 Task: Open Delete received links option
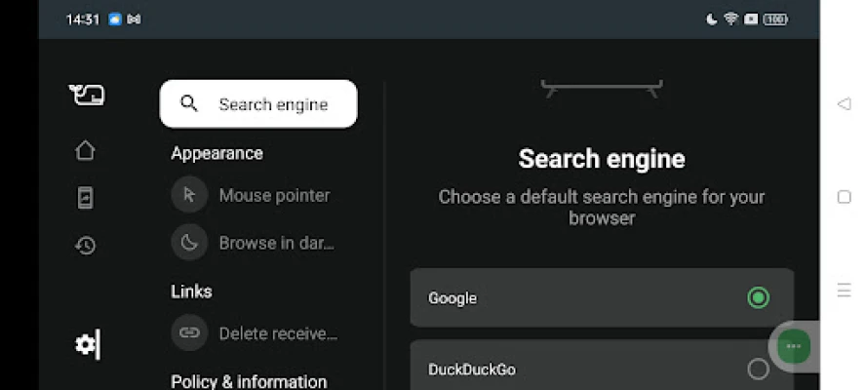point(278,332)
